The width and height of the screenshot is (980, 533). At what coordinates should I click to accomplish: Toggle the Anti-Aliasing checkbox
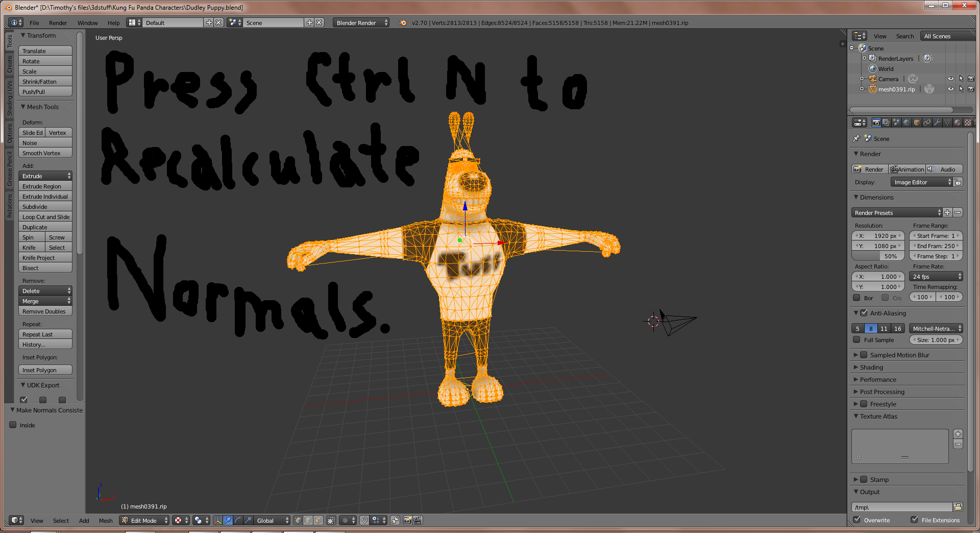[x=864, y=313]
